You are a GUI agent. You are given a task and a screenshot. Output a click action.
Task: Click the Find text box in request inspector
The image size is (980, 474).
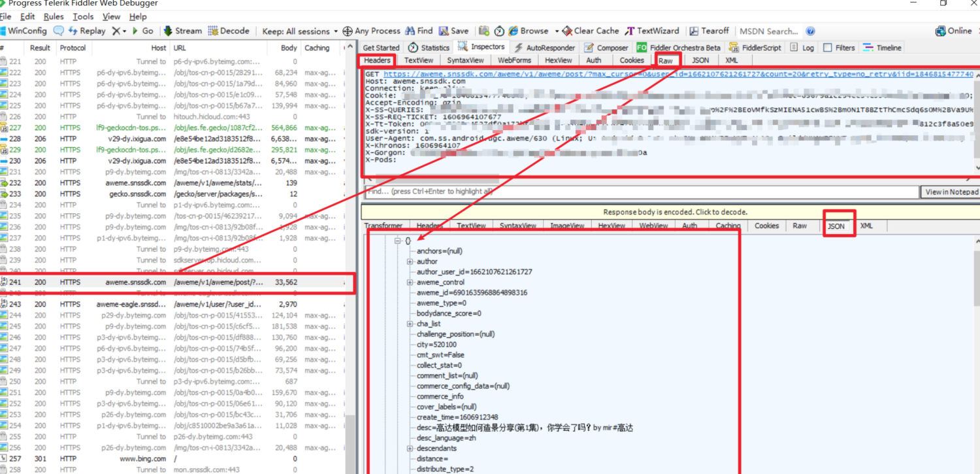pos(642,192)
